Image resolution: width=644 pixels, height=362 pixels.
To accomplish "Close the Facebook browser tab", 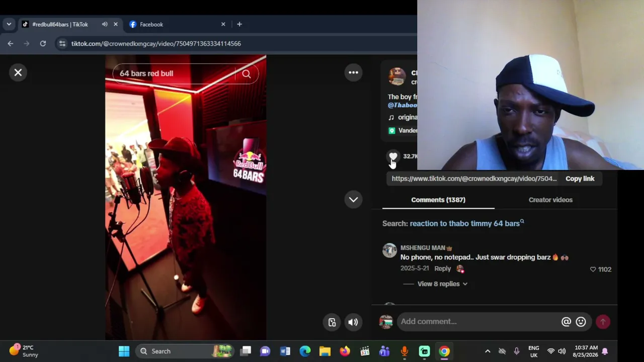I will tap(223, 24).
